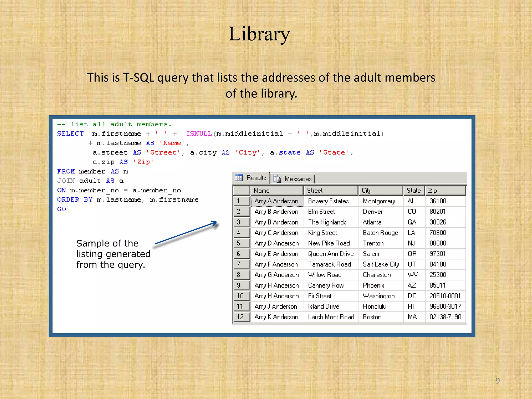This screenshot has width=532, height=399.
Task: Select the City column header
Action: [x=381, y=190]
